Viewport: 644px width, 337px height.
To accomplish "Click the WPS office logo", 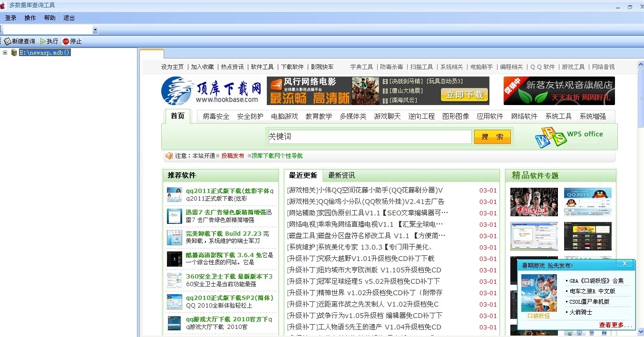I will coord(569,137).
